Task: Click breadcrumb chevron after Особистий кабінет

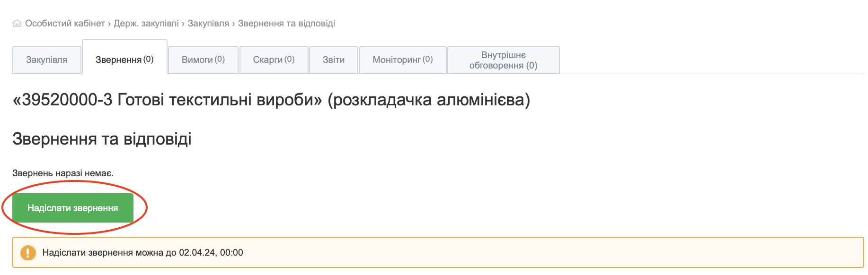Action: pyautogui.click(x=109, y=24)
